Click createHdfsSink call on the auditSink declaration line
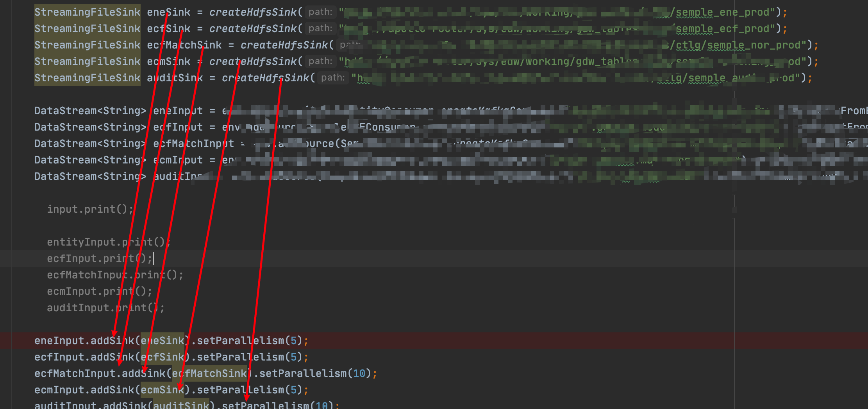 (266, 78)
